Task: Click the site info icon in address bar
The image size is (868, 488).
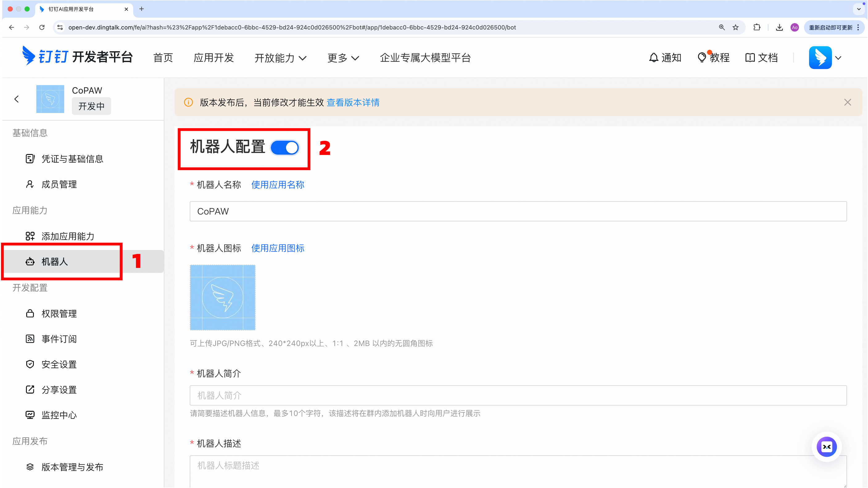Action: (60, 27)
